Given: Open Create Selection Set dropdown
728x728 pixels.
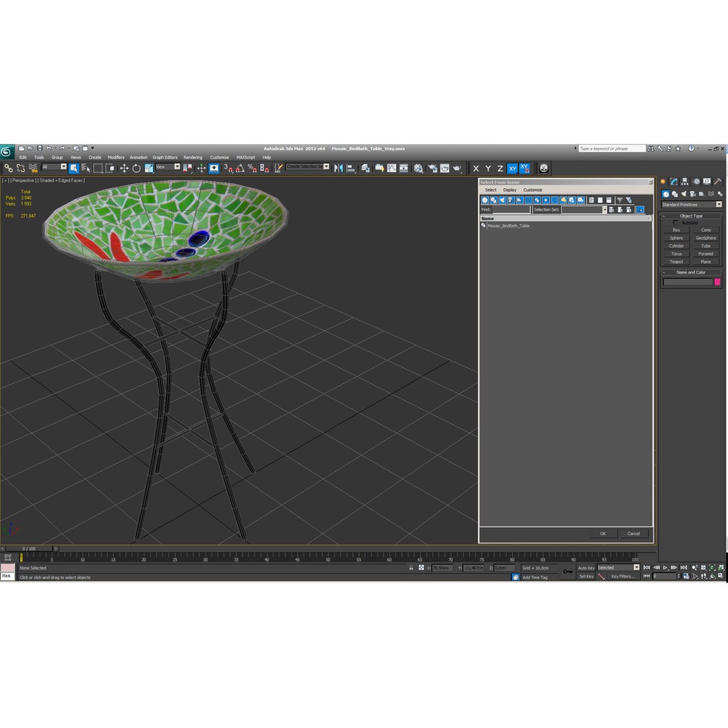Looking at the screenshot, I should [x=307, y=166].
